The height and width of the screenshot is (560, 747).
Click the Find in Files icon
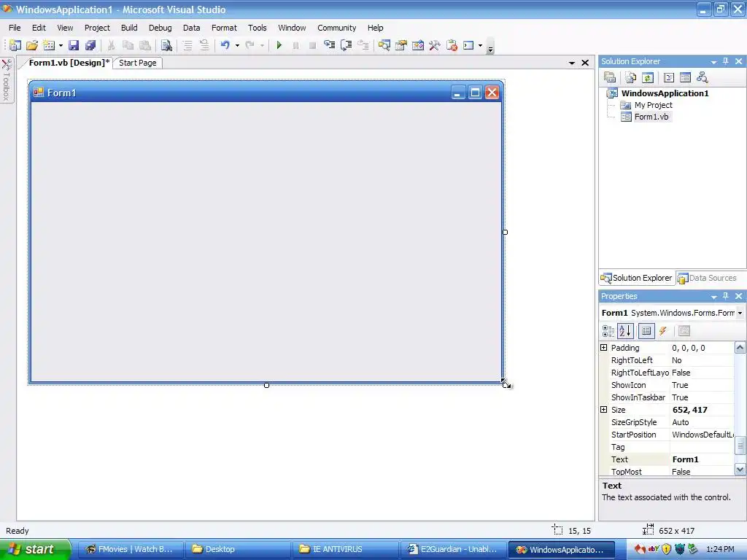click(166, 45)
